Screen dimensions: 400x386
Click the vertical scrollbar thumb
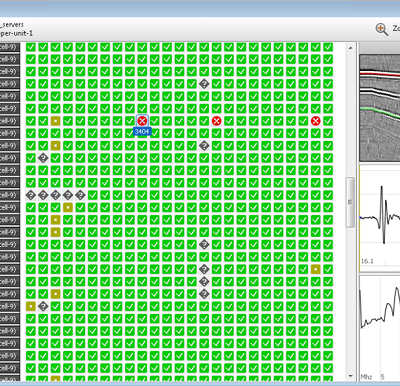350,202
